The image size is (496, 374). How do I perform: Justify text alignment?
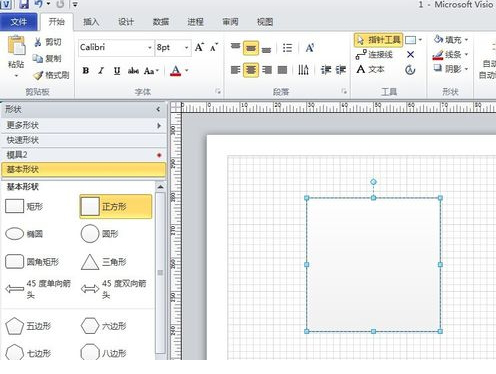[282, 70]
